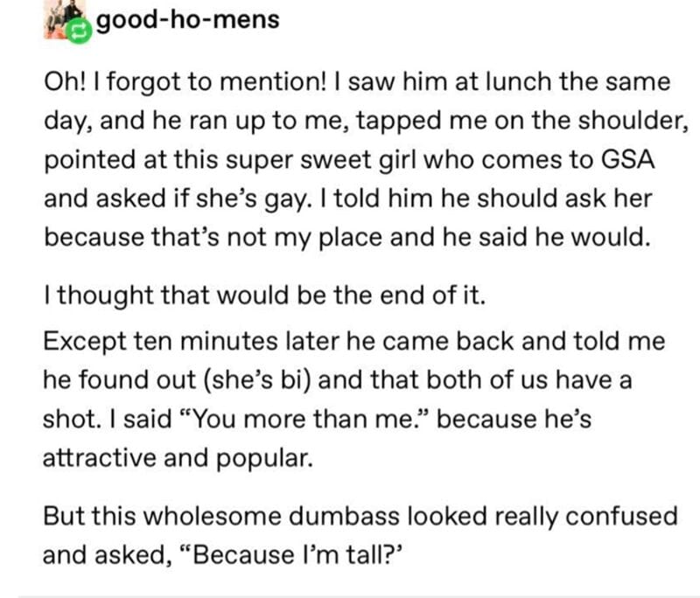Open the good-ho-mens username link
The image size is (700, 598).
[187, 20]
